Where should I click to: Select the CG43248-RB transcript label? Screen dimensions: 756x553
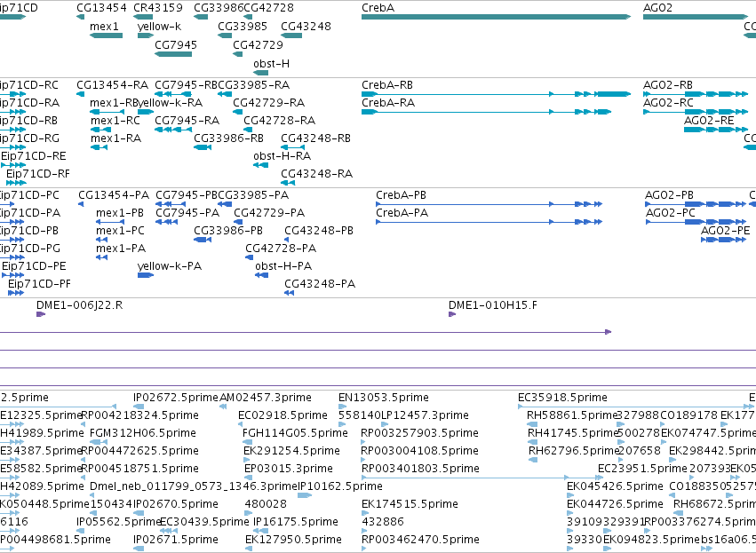pos(315,138)
